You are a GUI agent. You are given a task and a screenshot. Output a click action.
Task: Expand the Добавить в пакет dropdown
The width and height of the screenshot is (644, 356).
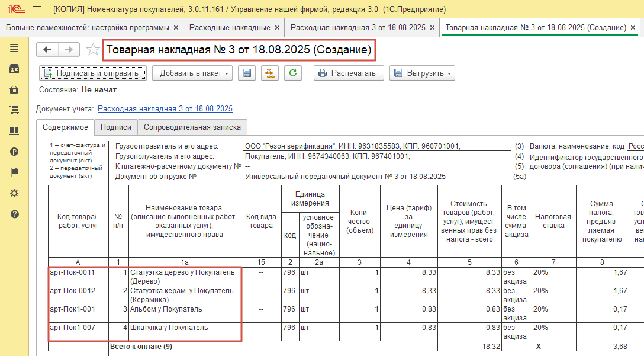point(192,73)
